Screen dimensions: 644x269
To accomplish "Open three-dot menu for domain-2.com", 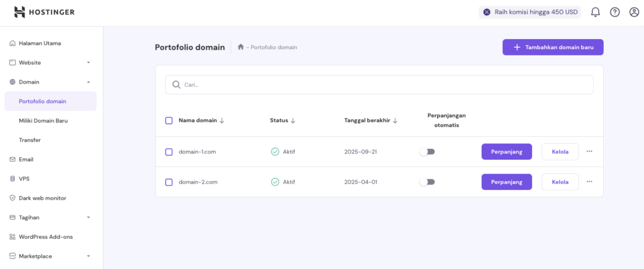I will click(589, 182).
